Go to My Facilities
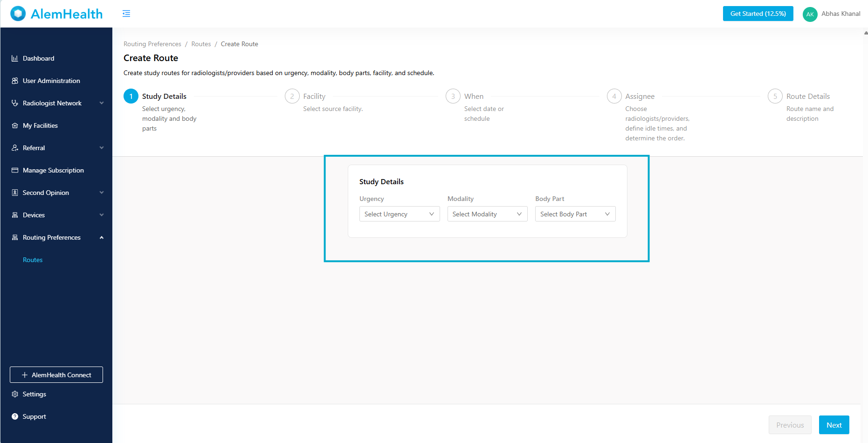The width and height of the screenshot is (868, 443). [56, 125]
